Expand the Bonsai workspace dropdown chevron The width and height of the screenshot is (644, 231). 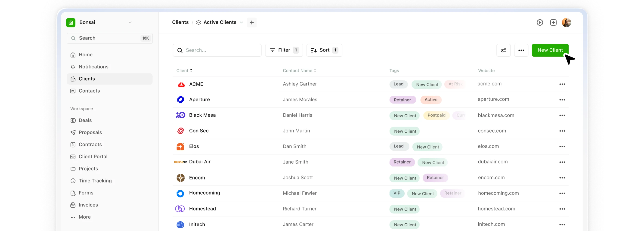coord(130,22)
